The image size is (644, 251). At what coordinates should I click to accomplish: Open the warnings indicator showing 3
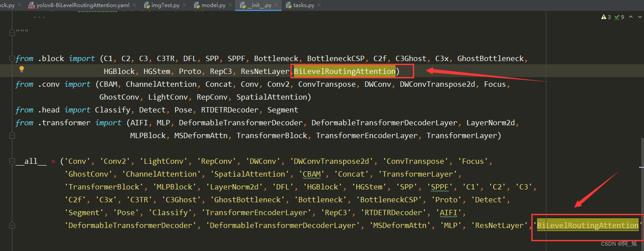pos(606,17)
